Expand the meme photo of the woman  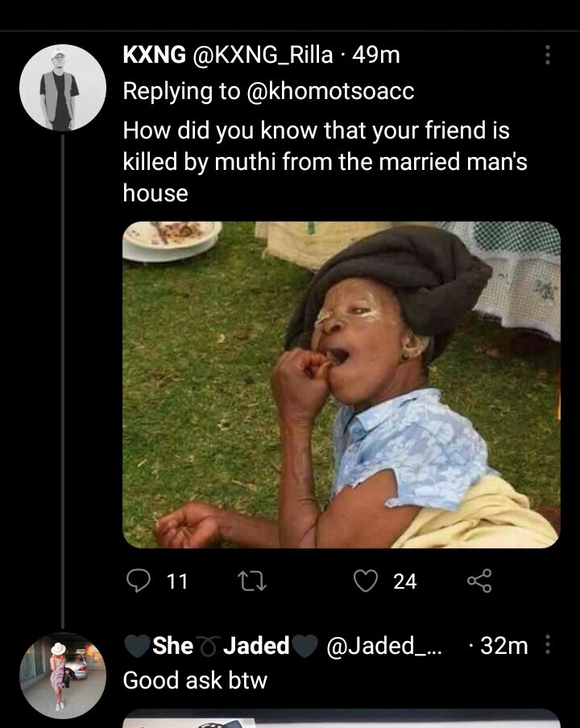pyautogui.click(x=341, y=385)
